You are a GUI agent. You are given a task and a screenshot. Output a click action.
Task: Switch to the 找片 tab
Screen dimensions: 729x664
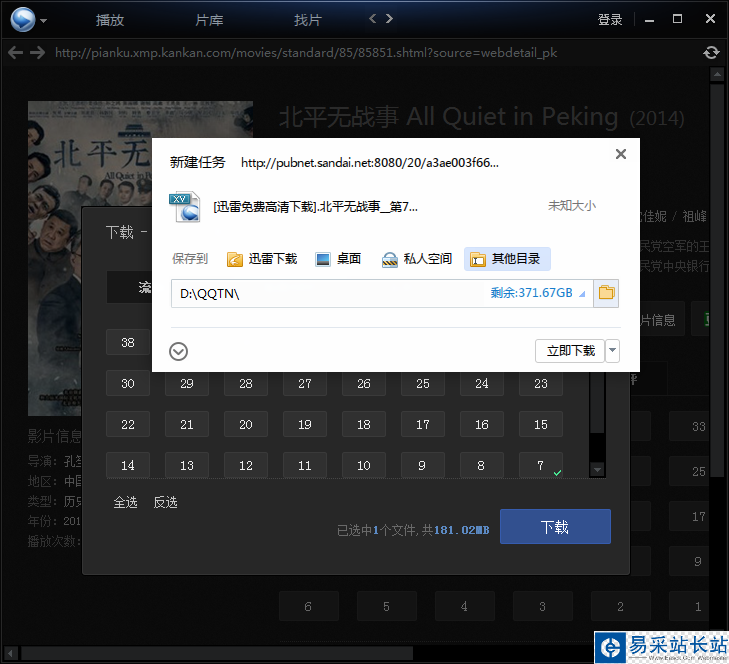point(308,20)
